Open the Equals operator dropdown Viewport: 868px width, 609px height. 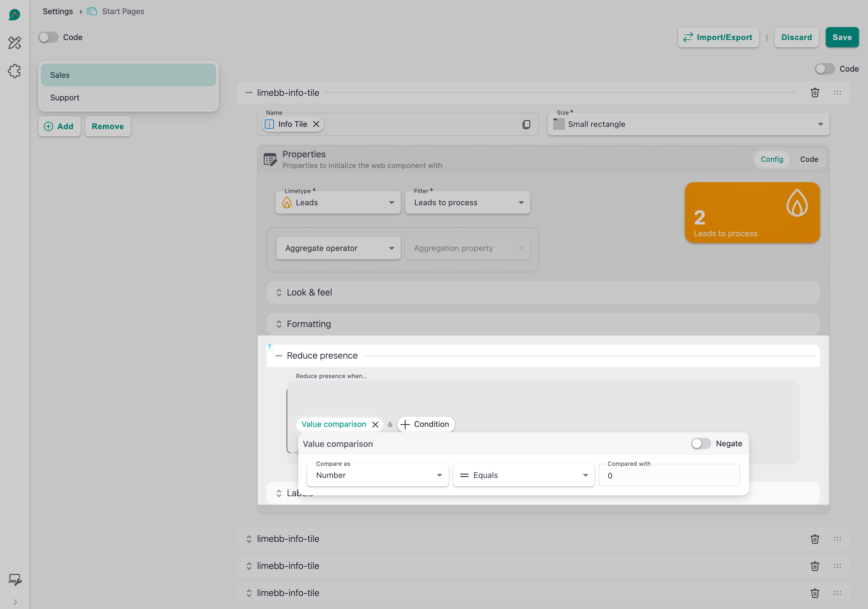(x=524, y=475)
